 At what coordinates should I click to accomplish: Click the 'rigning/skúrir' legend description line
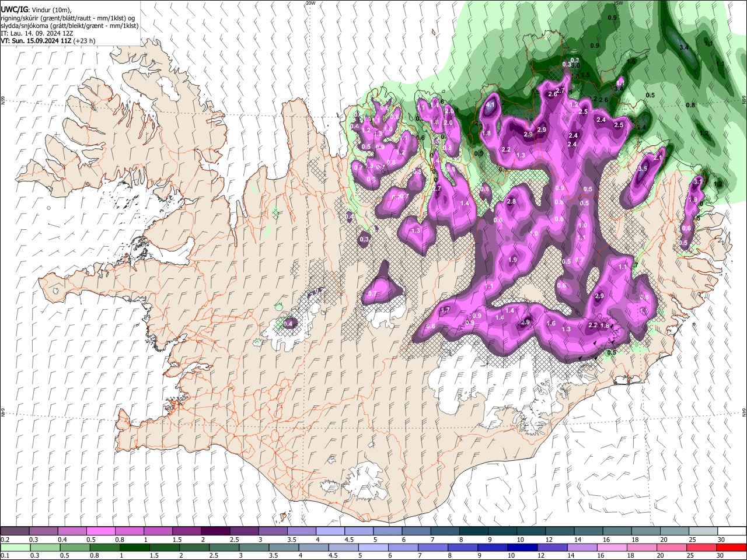(x=68, y=18)
